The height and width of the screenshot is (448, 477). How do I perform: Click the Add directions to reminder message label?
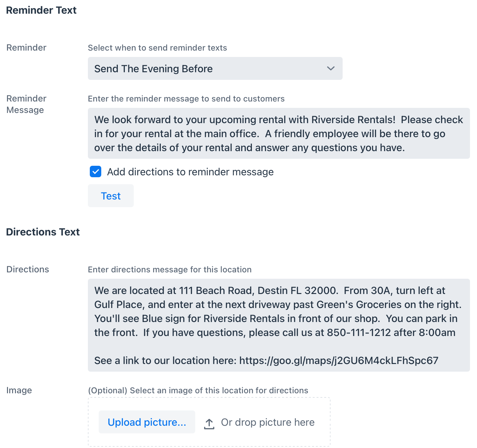190,172
